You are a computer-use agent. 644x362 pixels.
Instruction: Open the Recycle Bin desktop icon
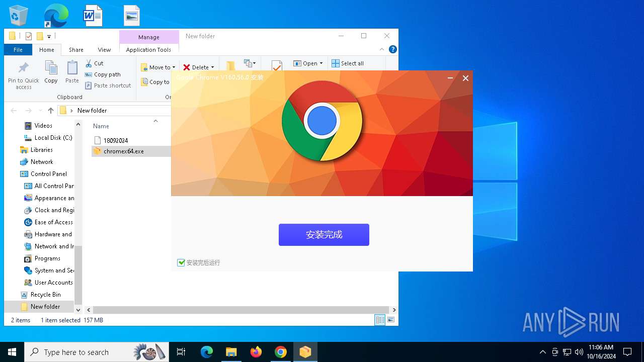[19, 16]
